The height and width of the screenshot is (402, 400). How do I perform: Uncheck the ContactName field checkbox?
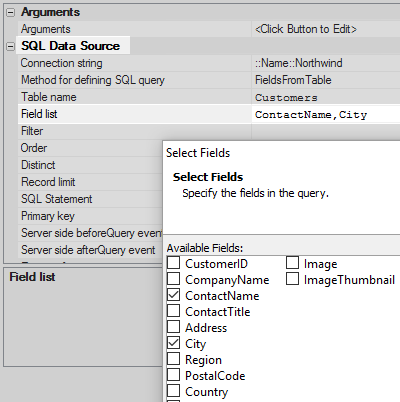173,295
